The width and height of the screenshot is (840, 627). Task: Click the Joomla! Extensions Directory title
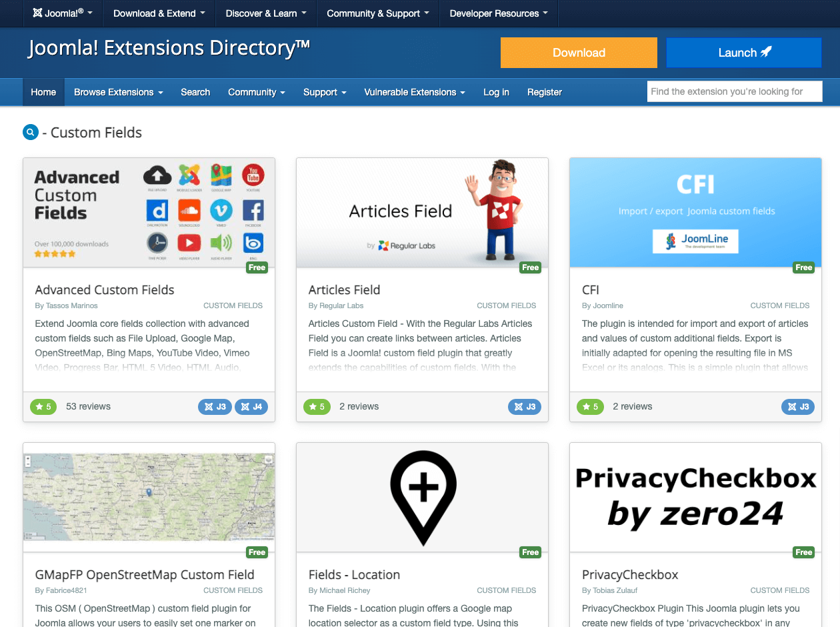(x=169, y=48)
